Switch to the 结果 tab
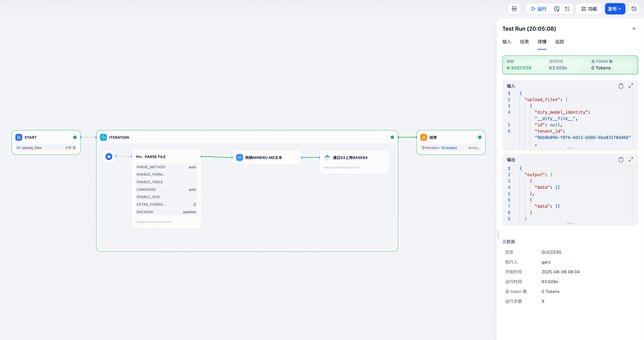The width and height of the screenshot is (644, 340). (x=524, y=42)
